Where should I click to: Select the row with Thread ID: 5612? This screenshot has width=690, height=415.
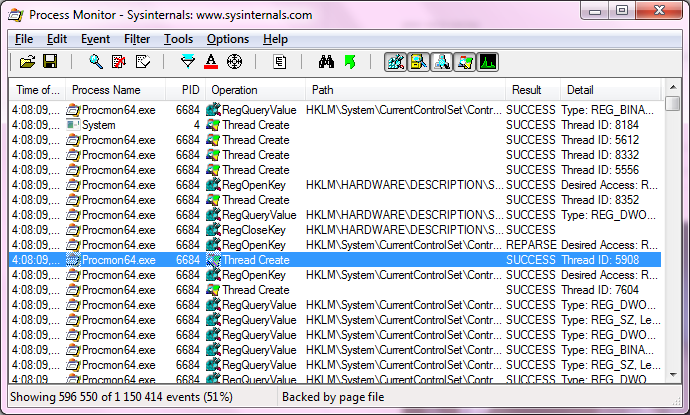[x=335, y=140]
